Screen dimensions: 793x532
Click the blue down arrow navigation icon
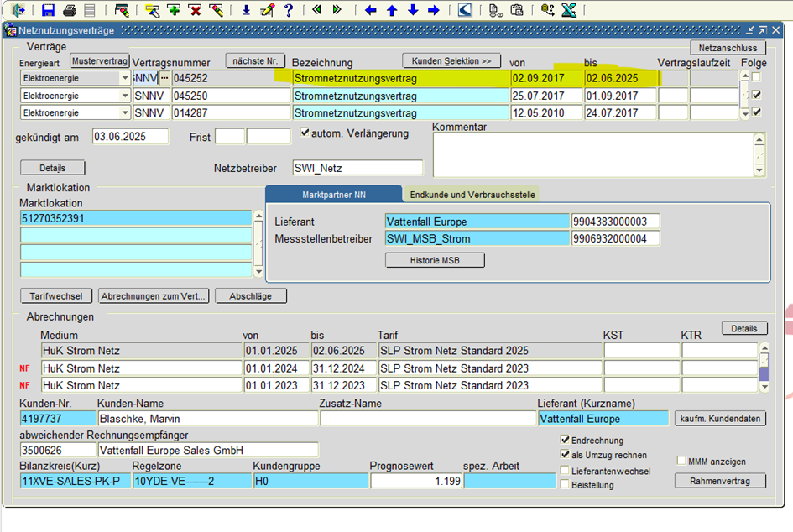point(412,10)
